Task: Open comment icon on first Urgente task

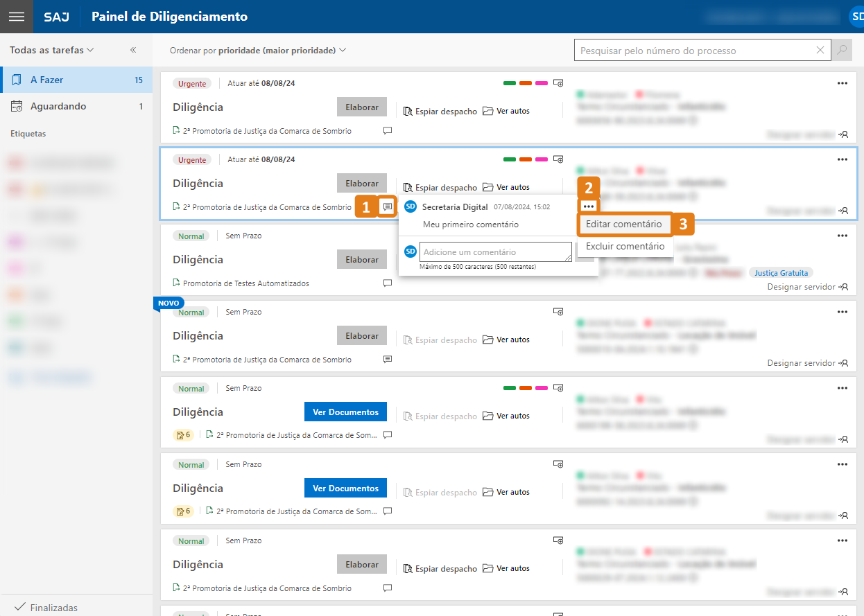Action: pyautogui.click(x=388, y=130)
